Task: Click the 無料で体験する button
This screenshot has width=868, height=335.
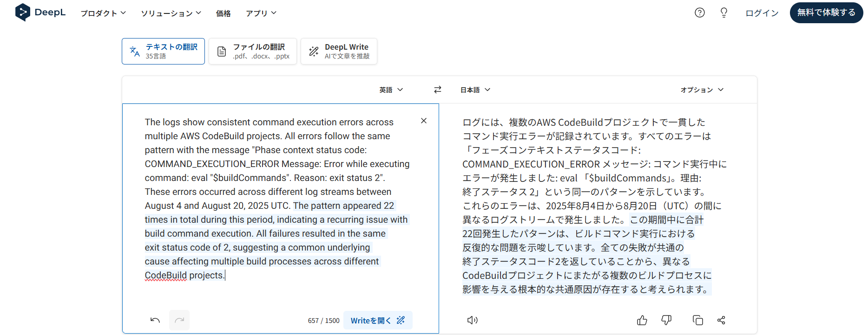Action: (x=826, y=13)
